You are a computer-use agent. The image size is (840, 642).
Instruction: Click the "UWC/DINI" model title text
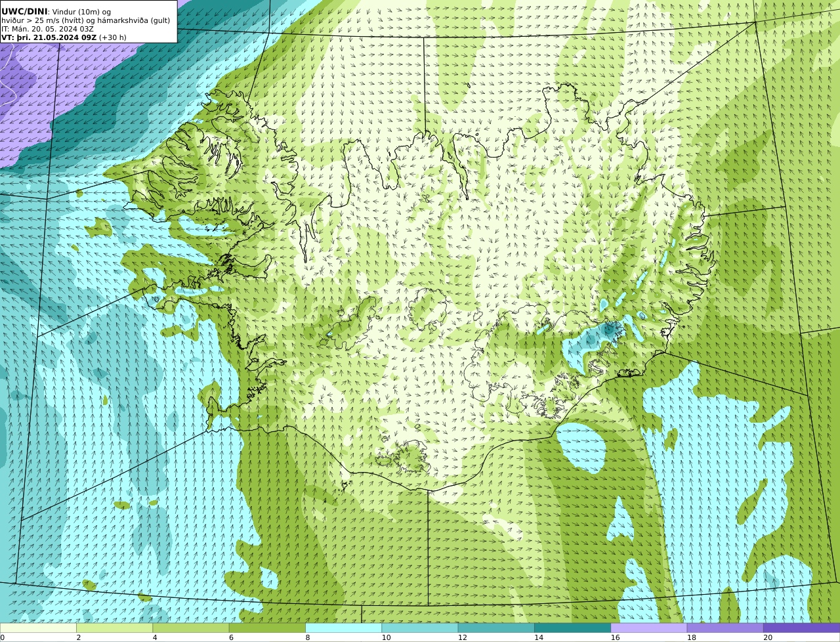tap(24, 12)
